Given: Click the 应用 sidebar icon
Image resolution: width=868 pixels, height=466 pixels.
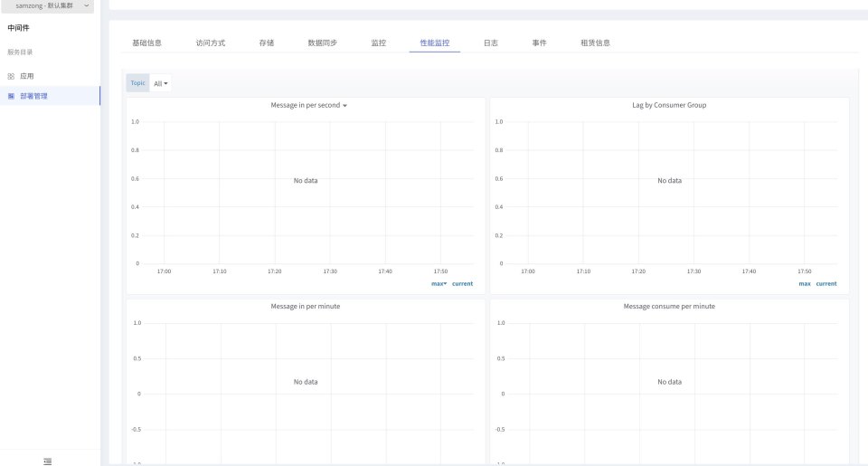Looking at the screenshot, I should (12, 76).
